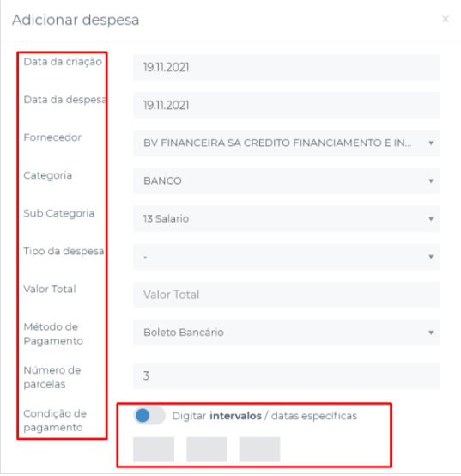Open the Boleto Bancário payment method dropdown

(x=286, y=333)
